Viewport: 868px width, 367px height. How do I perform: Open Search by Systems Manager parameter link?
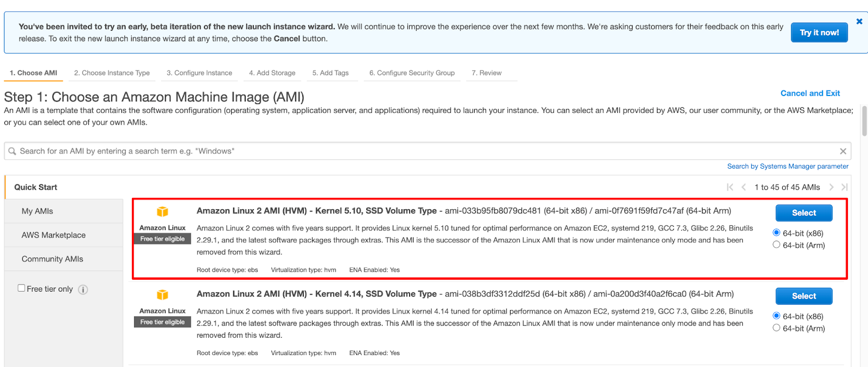pos(788,166)
